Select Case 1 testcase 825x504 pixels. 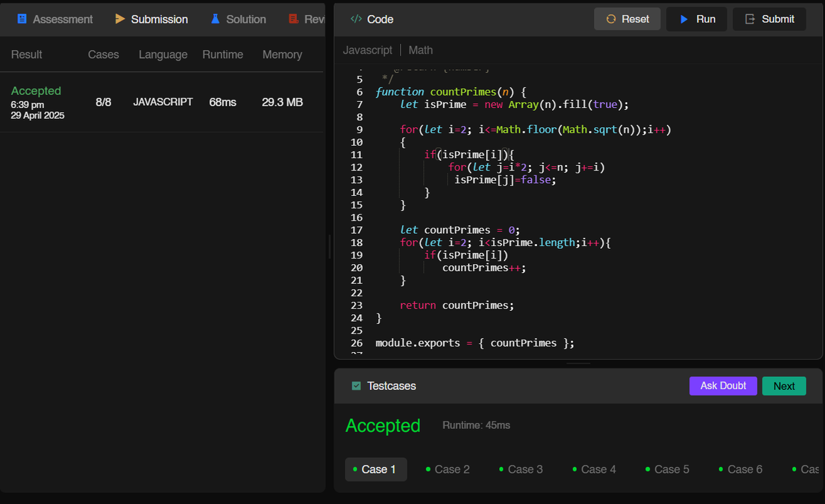coord(376,469)
